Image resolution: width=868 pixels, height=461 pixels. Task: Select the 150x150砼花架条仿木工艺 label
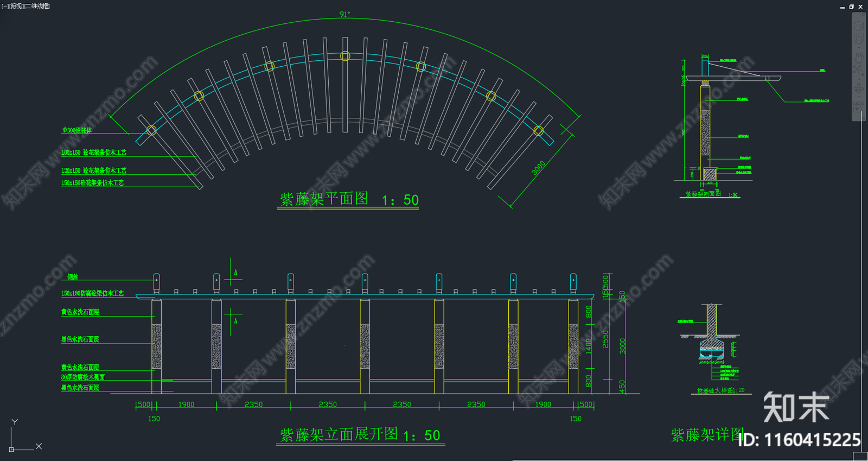click(x=92, y=183)
